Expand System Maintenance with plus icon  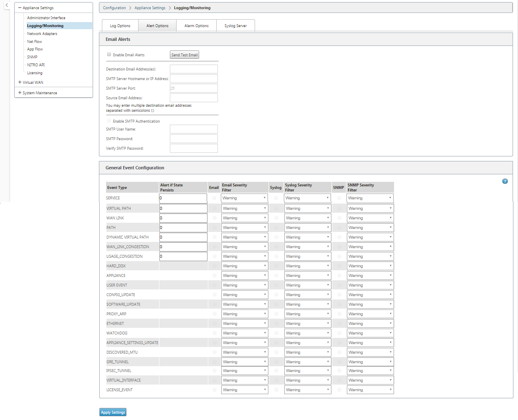[x=20, y=93]
